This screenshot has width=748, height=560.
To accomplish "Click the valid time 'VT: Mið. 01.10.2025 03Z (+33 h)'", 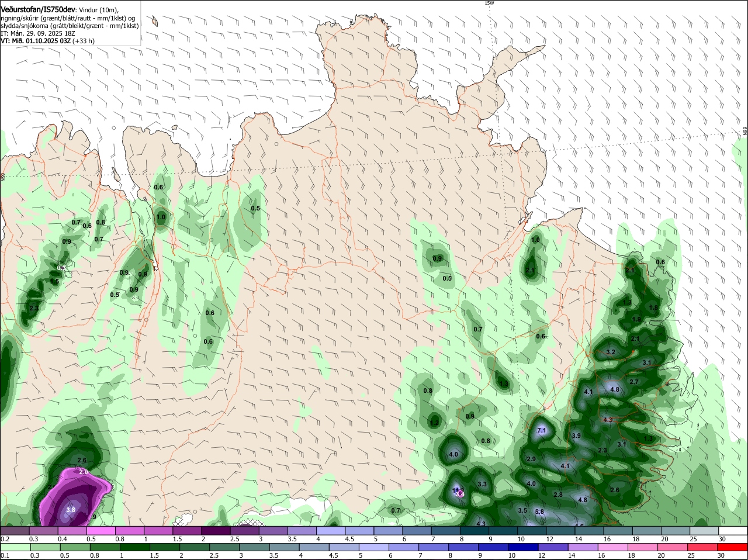I will click(x=47, y=41).
